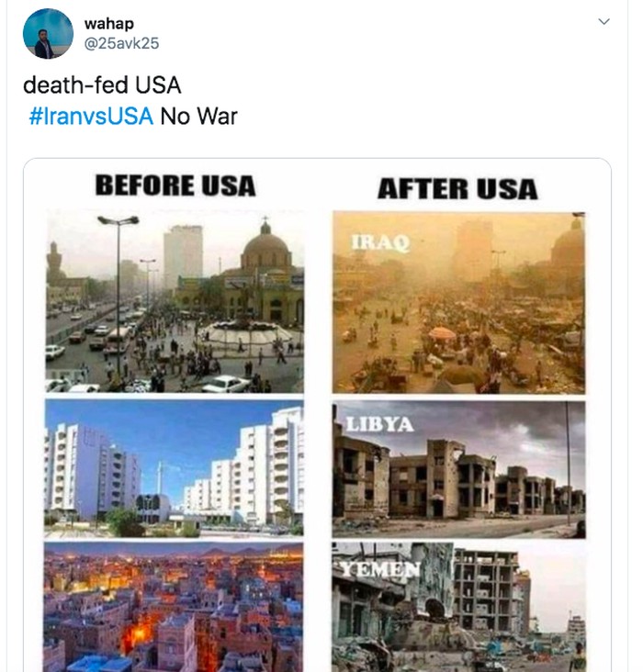
Task: Click the IRAQ caption label
Action: [x=380, y=242]
